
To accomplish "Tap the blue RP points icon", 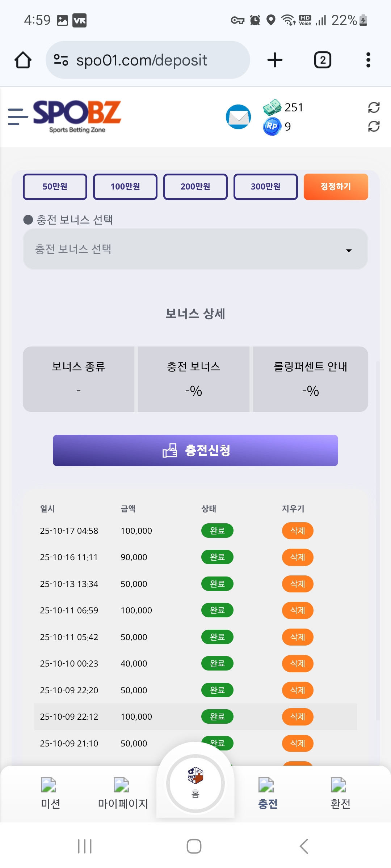I will [272, 126].
